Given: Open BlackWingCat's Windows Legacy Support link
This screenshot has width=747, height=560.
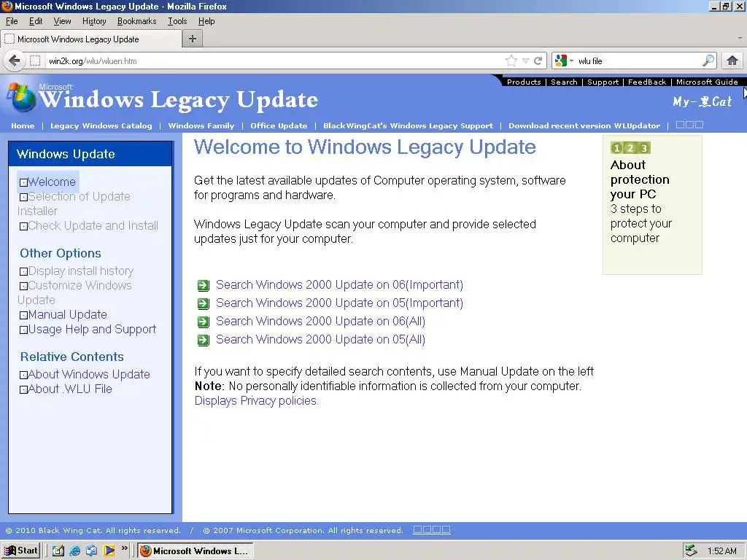Looking at the screenshot, I should 408,125.
